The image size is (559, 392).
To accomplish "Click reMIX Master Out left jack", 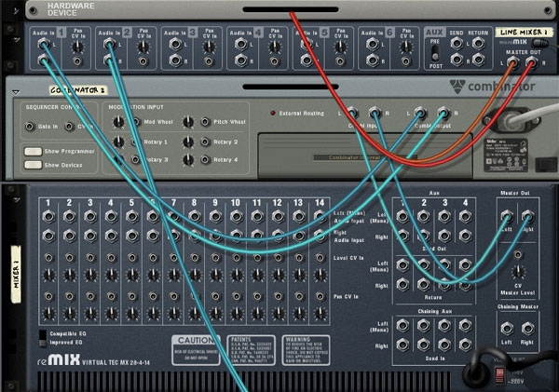I will (x=507, y=216).
